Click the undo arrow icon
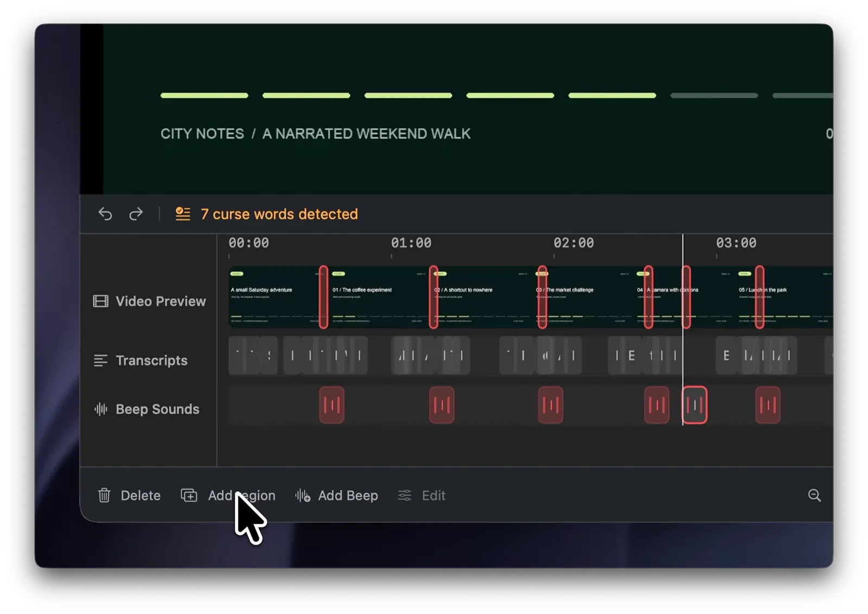Image resolution: width=868 pixels, height=614 pixels. [x=105, y=214]
